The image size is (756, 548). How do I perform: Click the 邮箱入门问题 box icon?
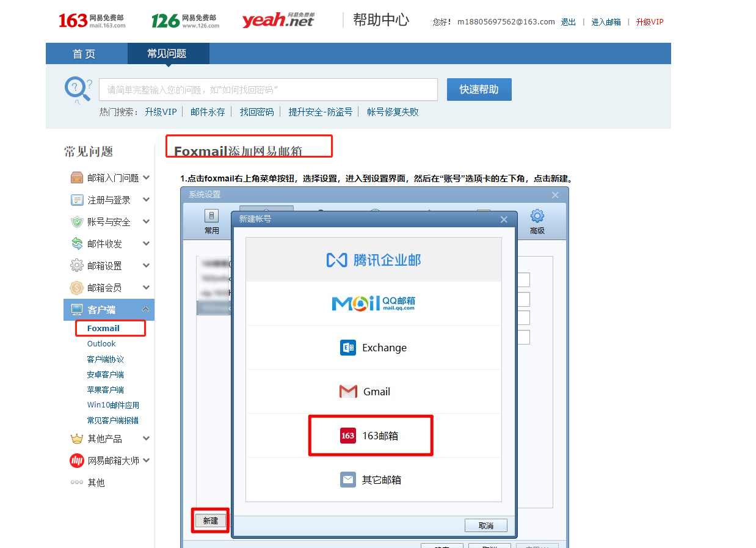pos(77,178)
